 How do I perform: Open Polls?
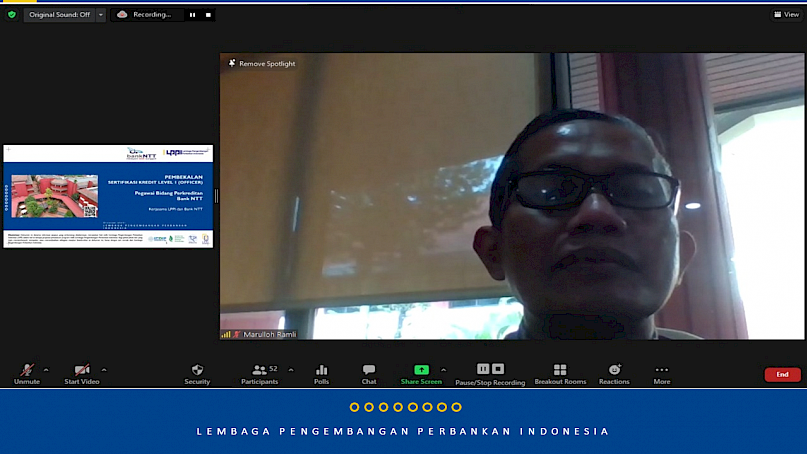click(x=321, y=374)
